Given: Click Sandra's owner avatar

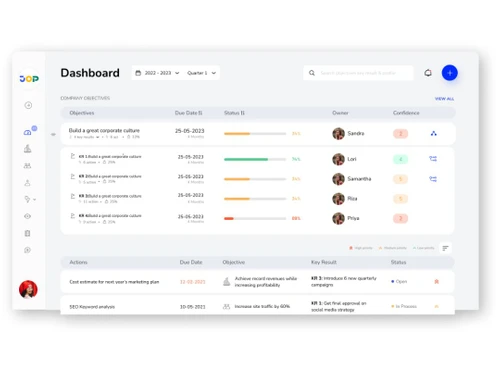Looking at the screenshot, I should point(338,134).
